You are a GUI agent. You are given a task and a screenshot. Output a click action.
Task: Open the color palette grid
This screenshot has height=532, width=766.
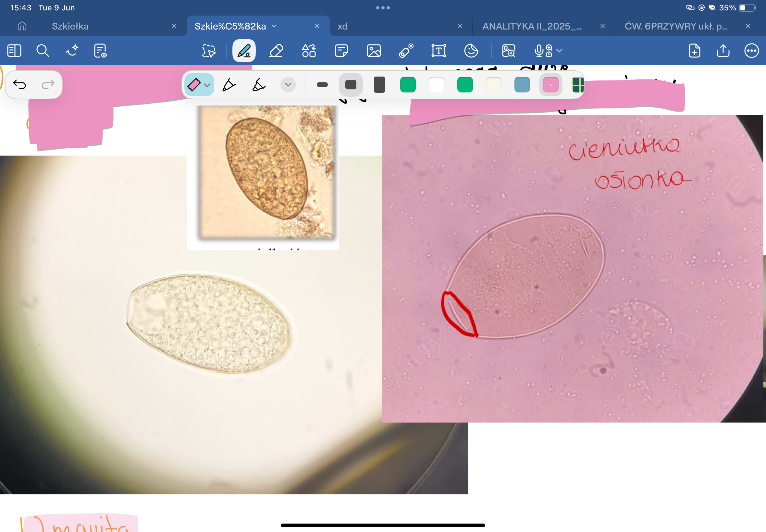click(578, 85)
